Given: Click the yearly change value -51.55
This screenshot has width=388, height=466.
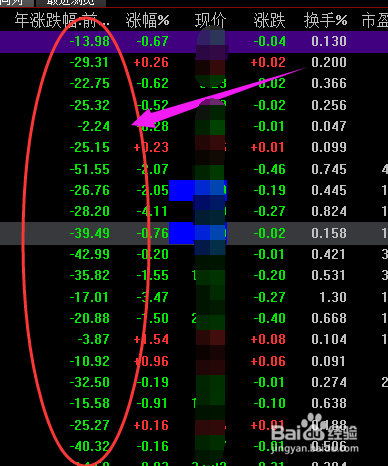Looking at the screenshot, I should (x=90, y=169).
